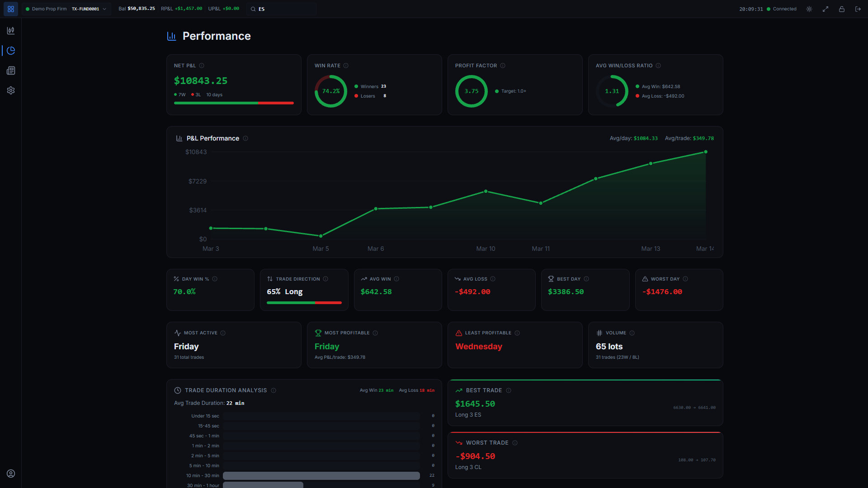Show info for Avg Win/Loss Ratio
The height and width of the screenshot is (488, 868).
(658, 66)
